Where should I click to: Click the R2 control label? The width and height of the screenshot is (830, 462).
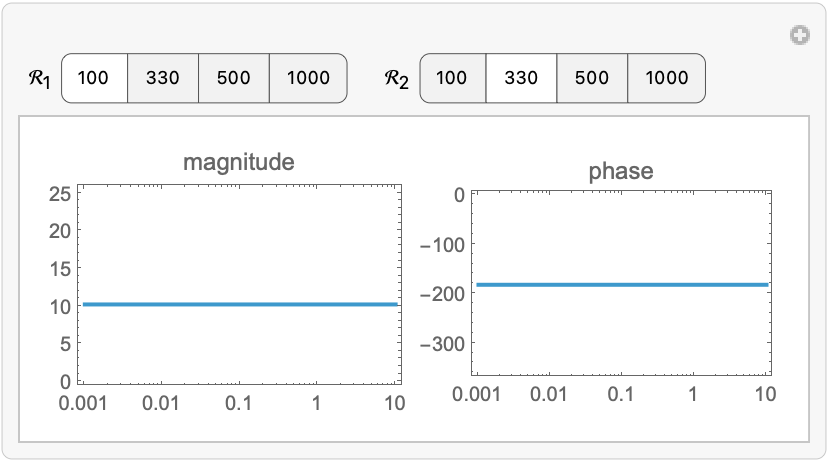tap(399, 79)
